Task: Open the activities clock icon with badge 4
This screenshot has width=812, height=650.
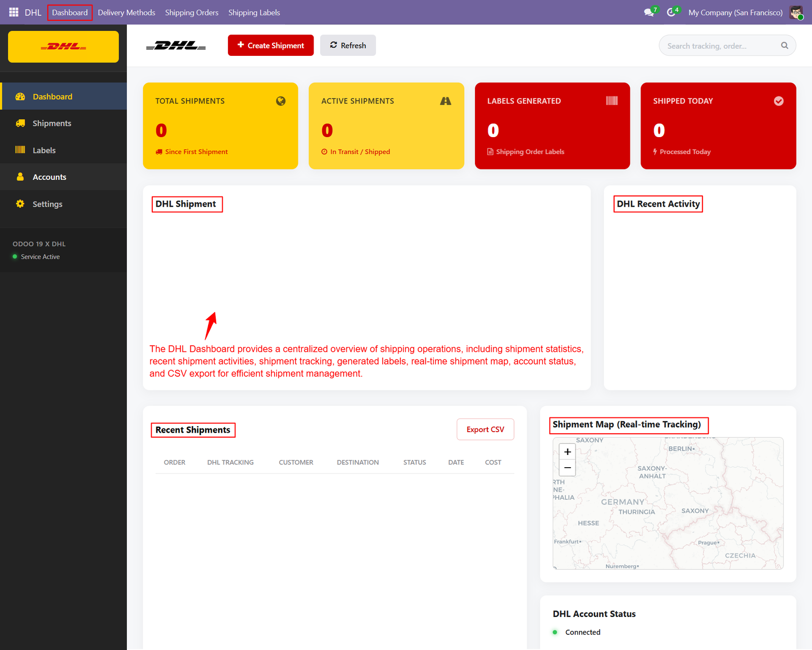Action: [672, 12]
